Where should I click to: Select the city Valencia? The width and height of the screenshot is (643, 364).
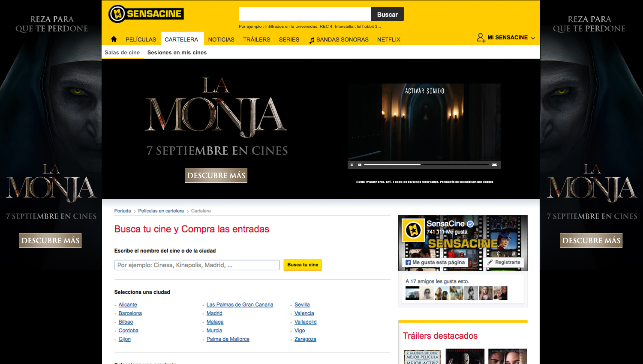click(x=304, y=313)
